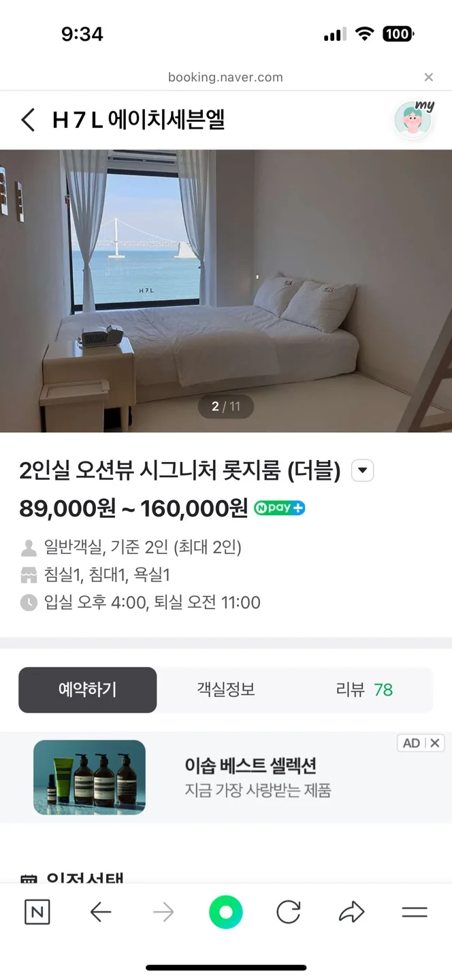Switch to the 객실정보 tab
Viewport: 452px width, 980px height.
click(226, 690)
